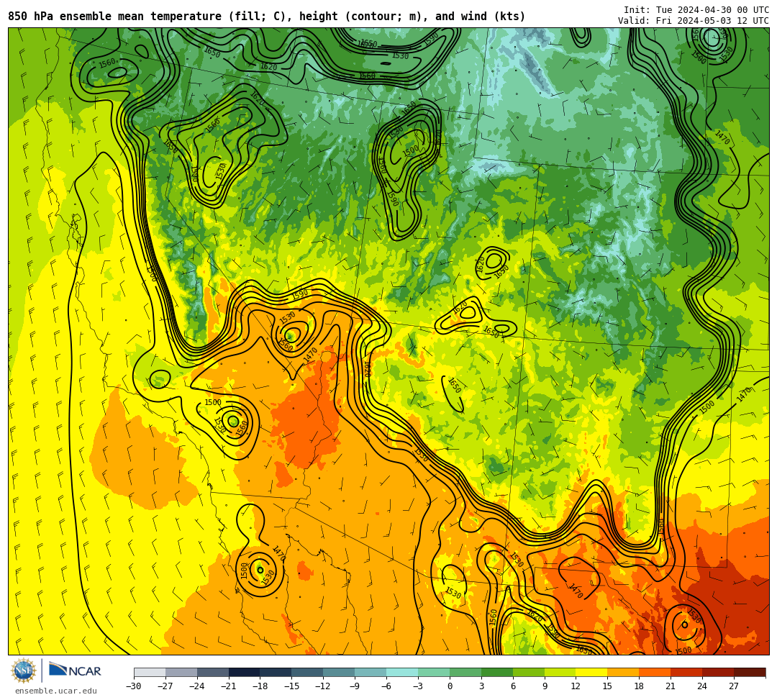Pick the dark green swatch between 3 and 6
777x700 pixels.
click(498, 672)
